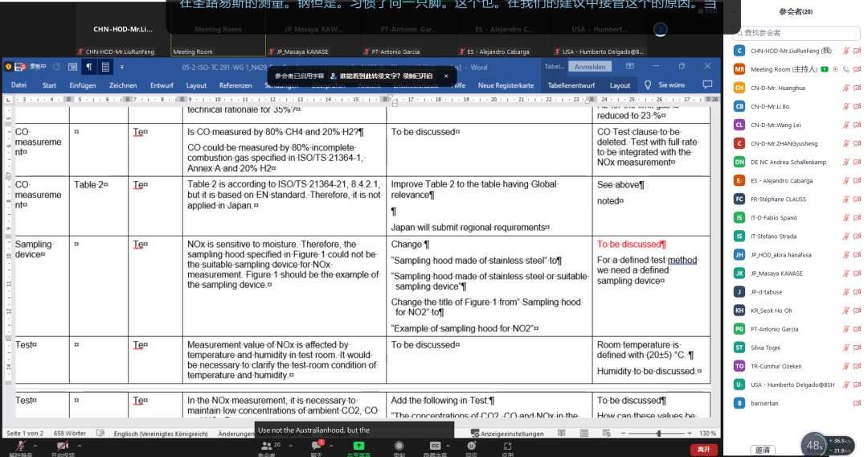This screenshot has width=868, height=457.
Task: Open Neue Registerkarte ribbon tab
Action: click(506, 85)
